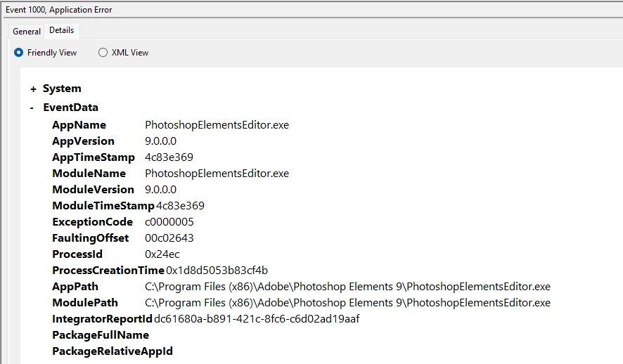623x364 pixels.
Task: Click the PackageRelativeAppId label
Action: tap(113, 351)
